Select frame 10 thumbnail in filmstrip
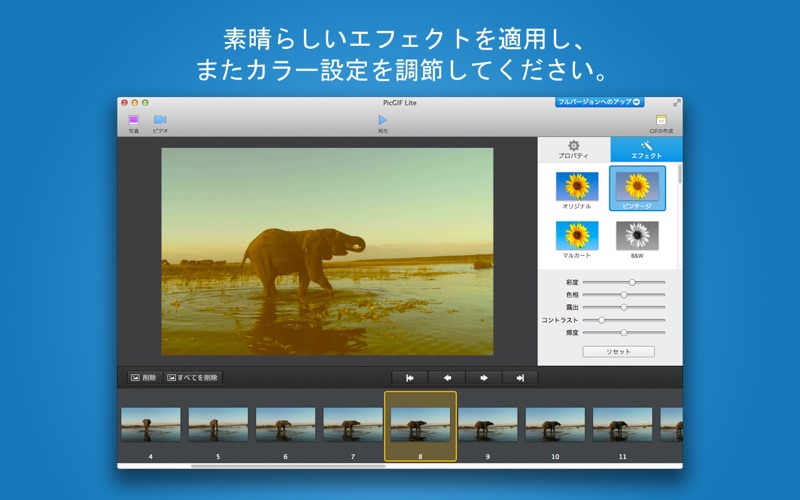This screenshot has height=500, width=800. [x=555, y=424]
